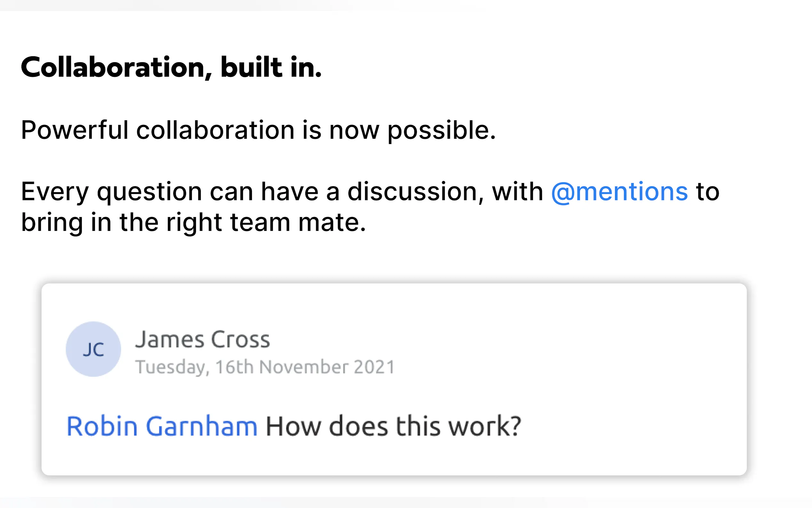Click the Robin Garnham mention
Image resolution: width=812 pixels, height=508 pixels.
tap(162, 426)
